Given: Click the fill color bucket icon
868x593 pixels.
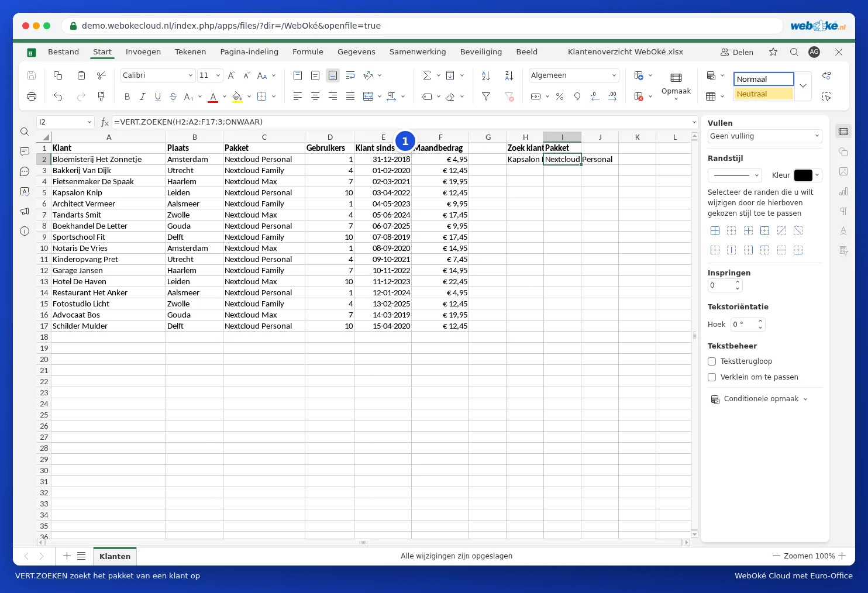Looking at the screenshot, I should coord(236,96).
